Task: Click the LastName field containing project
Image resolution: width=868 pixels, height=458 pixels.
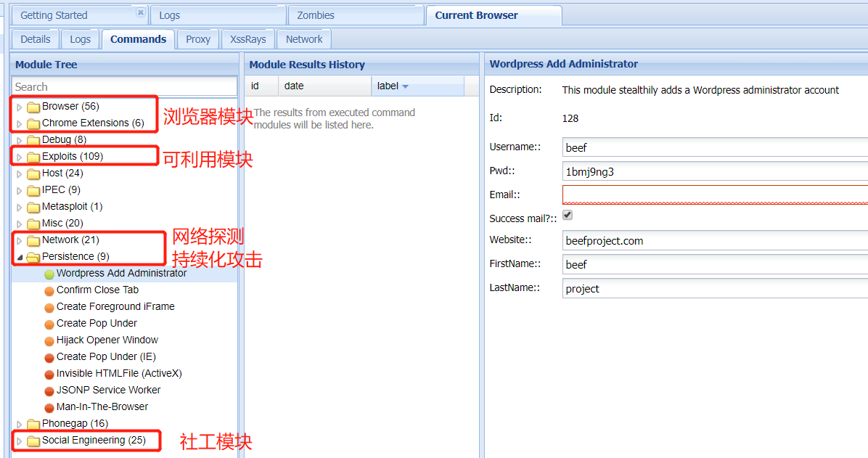Action: pos(715,289)
